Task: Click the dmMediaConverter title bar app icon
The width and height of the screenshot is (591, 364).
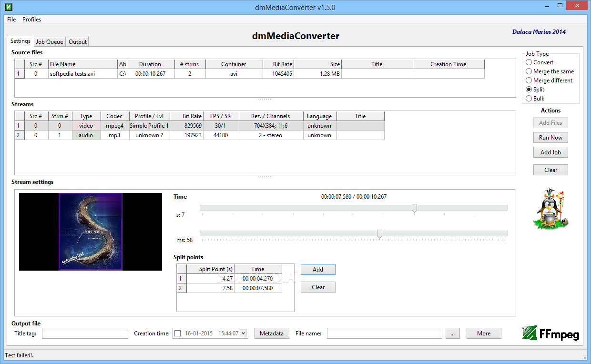Action: tap(8, 7)
